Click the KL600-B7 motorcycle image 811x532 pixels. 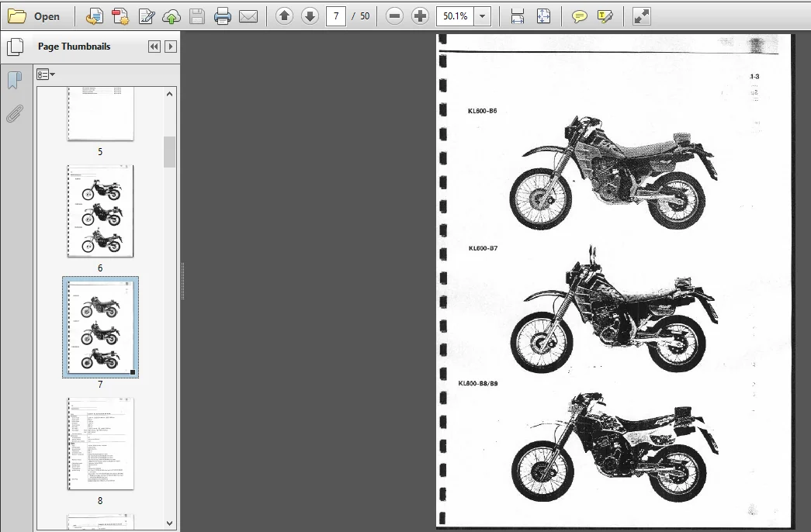pos(614,310)
